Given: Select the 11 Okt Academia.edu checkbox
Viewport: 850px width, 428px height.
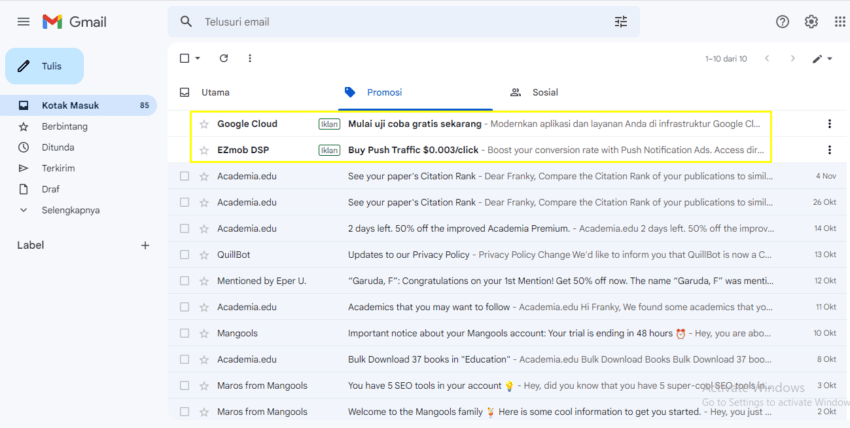Looking at the screenshot, I should click(184, 307).
